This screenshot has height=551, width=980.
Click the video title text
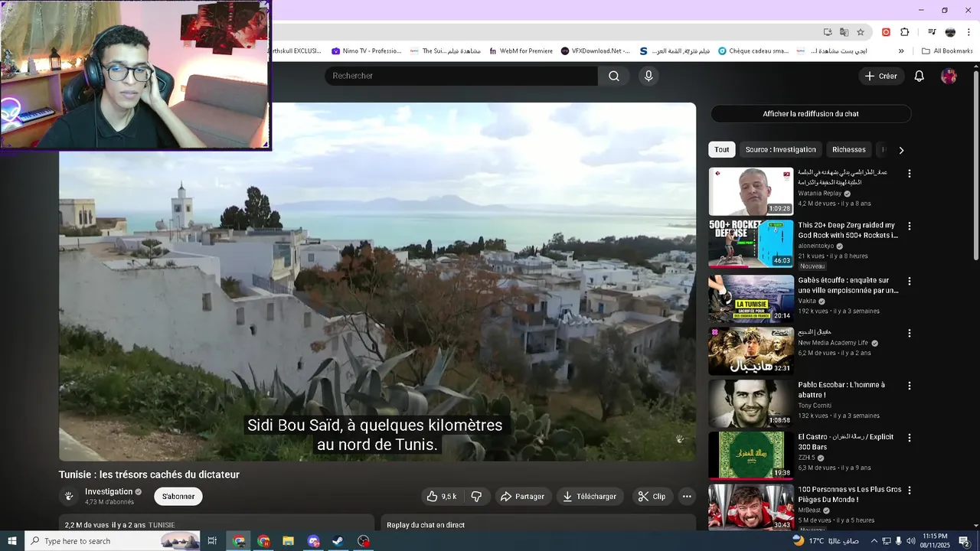click(x=149, y=474)
